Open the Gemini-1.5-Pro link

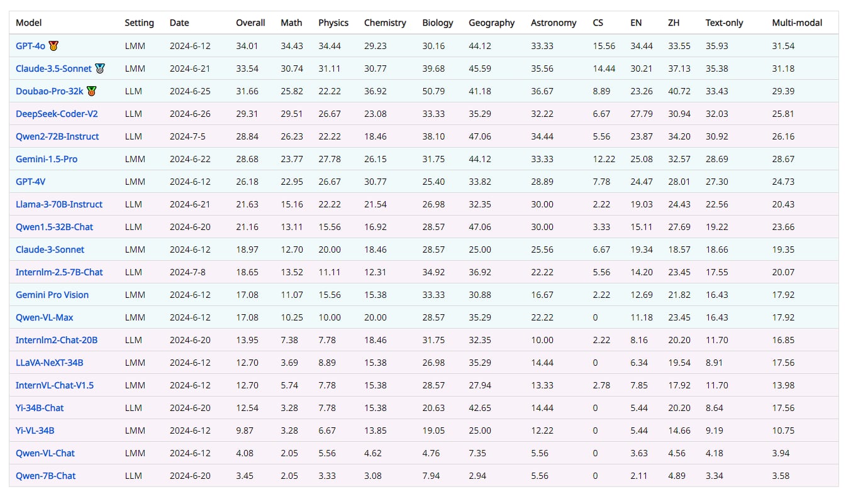(47, 159)
